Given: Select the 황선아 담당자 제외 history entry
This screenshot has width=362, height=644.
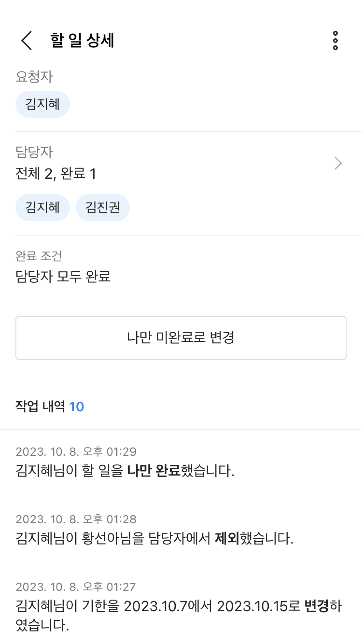Looking at the screenshot, I should click(154, 538).
